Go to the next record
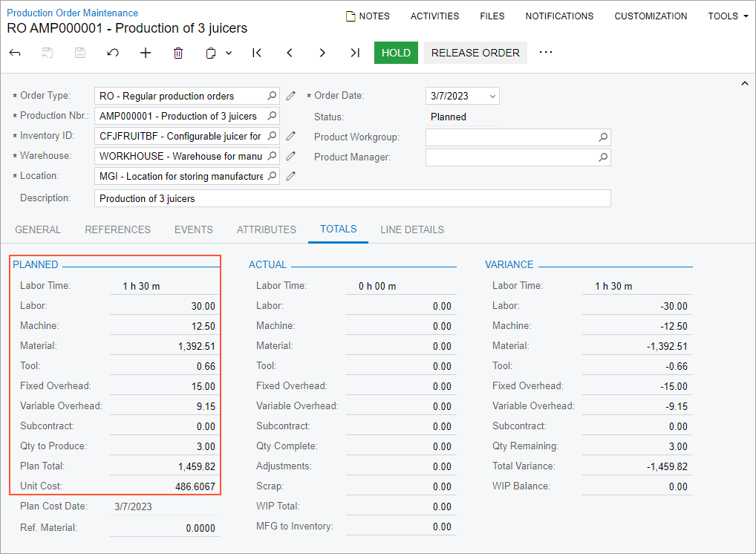The height and width of the screenshot is (554, 756). click(322, 53)
